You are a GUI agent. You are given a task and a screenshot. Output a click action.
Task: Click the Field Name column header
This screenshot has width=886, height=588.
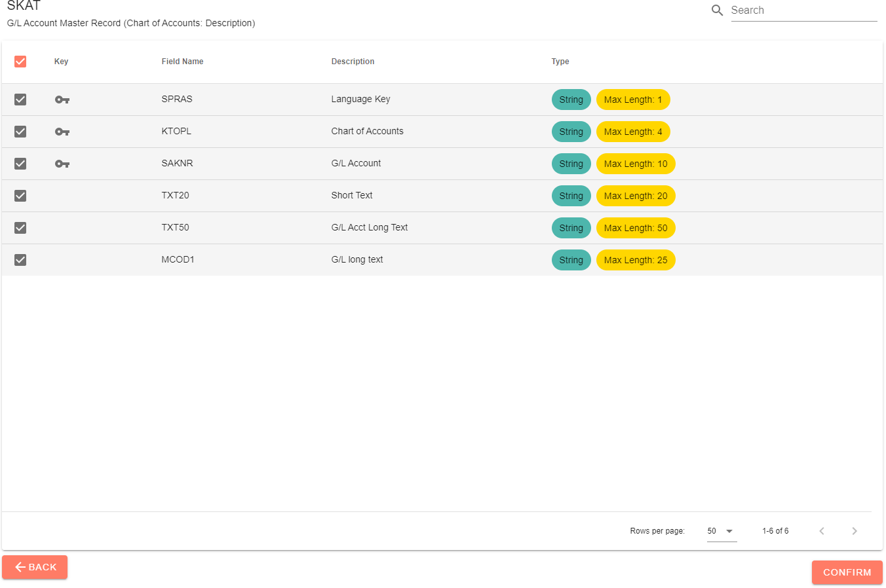pos(183,61)
